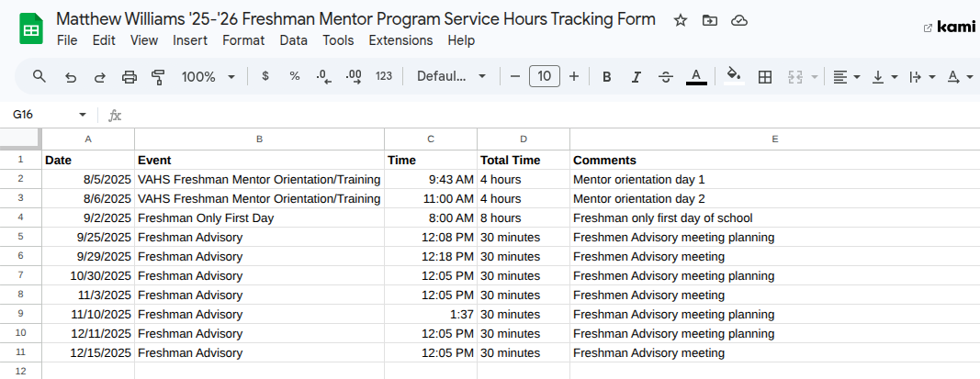Viewport: 980px width, 379px height.
Task: Click the cloud document status icon
Action: coord(738,20)
